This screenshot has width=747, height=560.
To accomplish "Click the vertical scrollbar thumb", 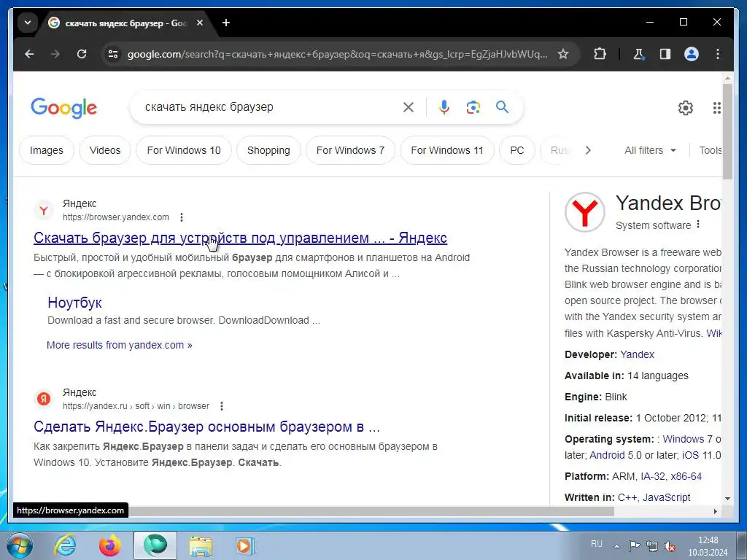I will pos(727,131).
